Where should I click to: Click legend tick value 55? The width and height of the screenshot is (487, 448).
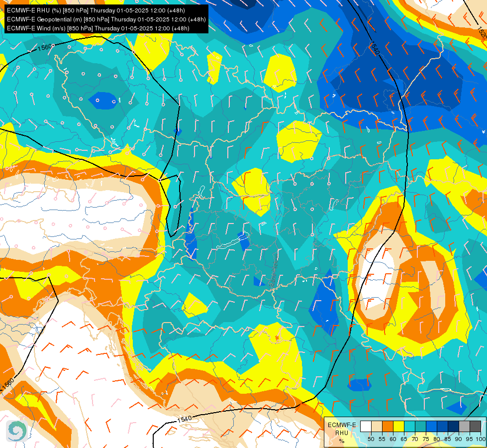click(382, 439)
